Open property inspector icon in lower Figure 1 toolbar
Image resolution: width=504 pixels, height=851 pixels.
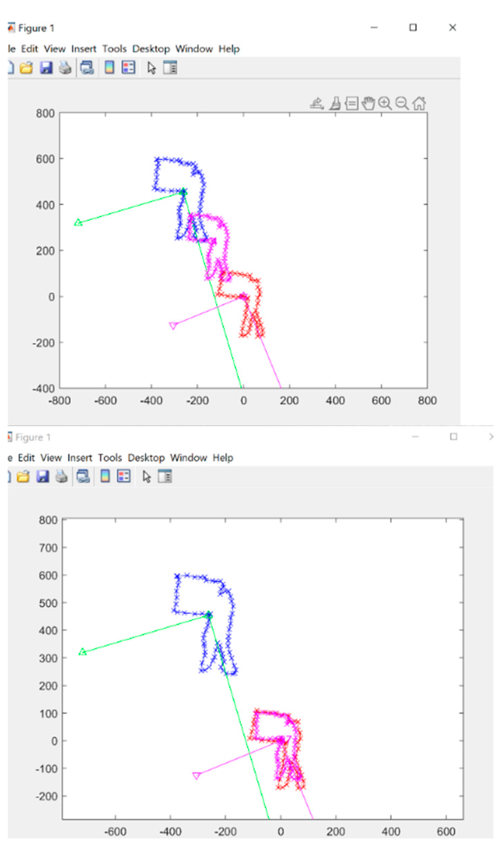tap(165, 476)
